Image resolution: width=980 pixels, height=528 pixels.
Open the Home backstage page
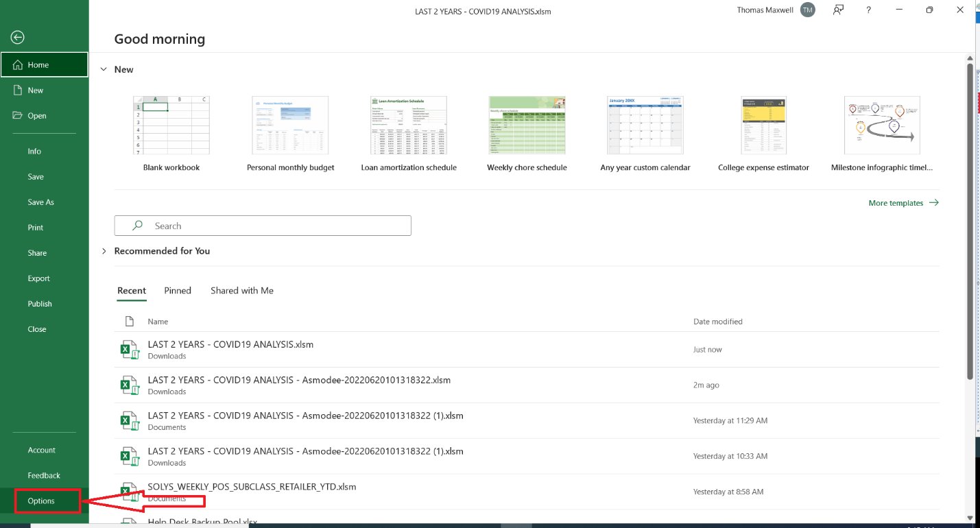45,64
